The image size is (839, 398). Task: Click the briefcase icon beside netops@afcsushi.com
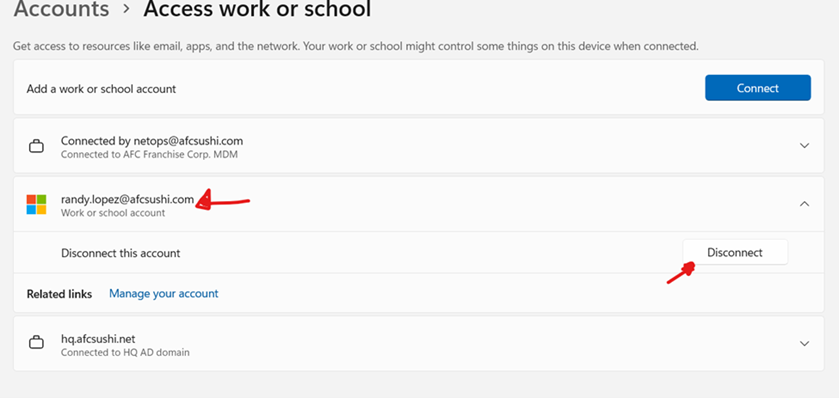click(x=36, y=146)
